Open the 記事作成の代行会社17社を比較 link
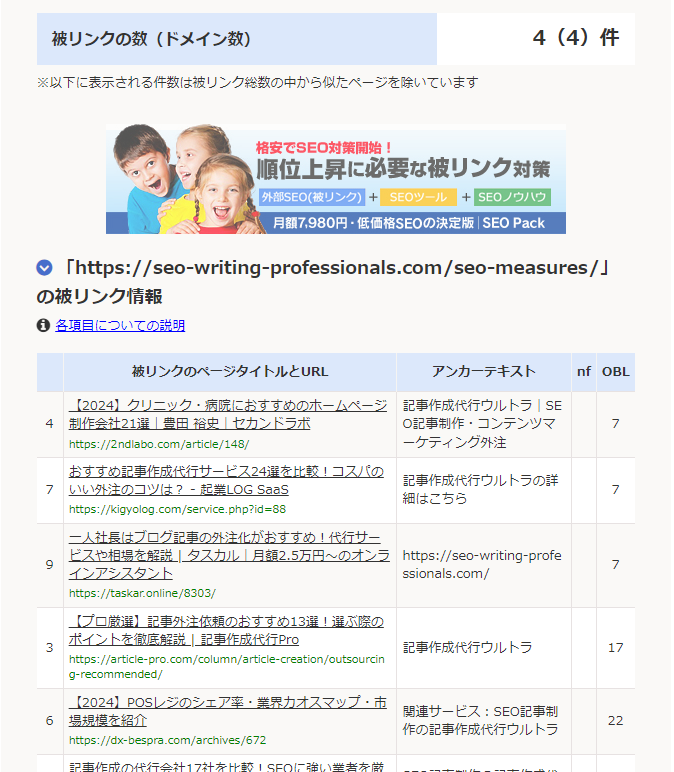 tap(226, 766)
